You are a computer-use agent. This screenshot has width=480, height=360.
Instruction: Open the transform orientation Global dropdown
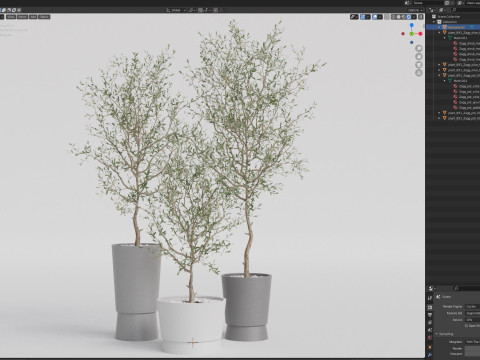point(176,10)
